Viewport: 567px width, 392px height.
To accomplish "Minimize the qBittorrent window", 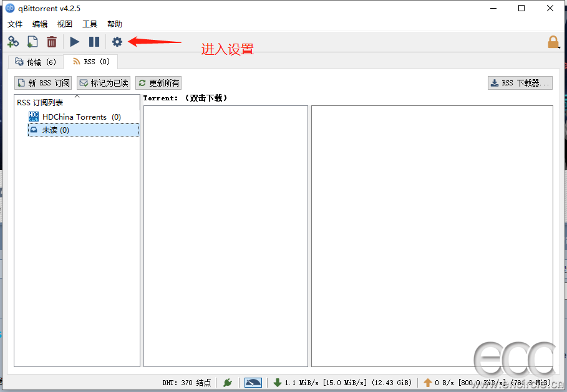I will (493, 8).
